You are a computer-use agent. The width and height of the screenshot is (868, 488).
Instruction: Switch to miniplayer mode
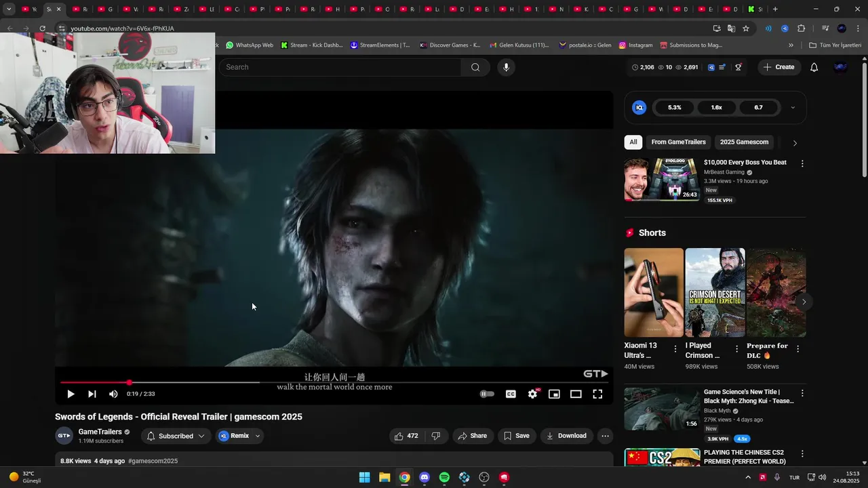pos(554,394)
